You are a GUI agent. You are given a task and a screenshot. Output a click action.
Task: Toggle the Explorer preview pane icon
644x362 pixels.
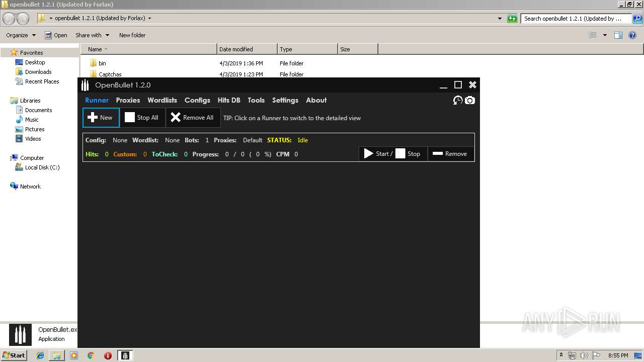pos(618,35)
